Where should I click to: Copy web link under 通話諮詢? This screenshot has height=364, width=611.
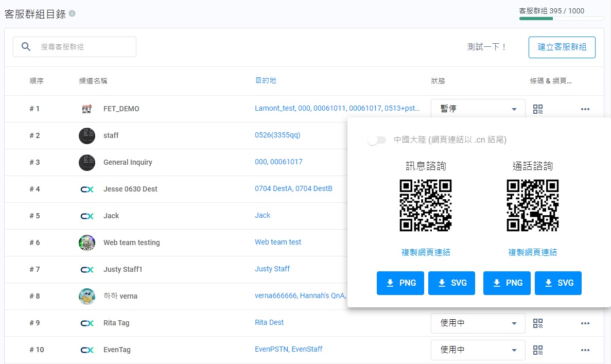[x=532, y=252]
